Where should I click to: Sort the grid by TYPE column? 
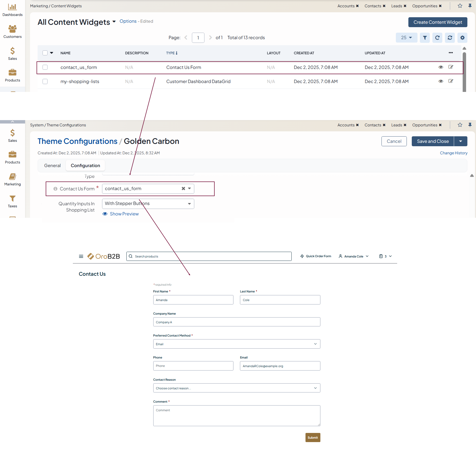[x=172, y=53]
